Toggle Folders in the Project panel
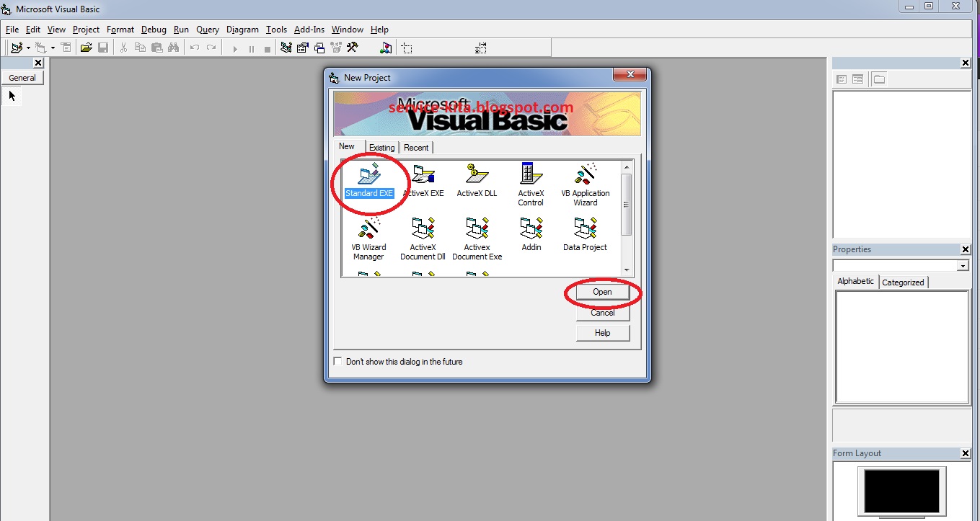This screenshot has width=980, height=521. 879,79
